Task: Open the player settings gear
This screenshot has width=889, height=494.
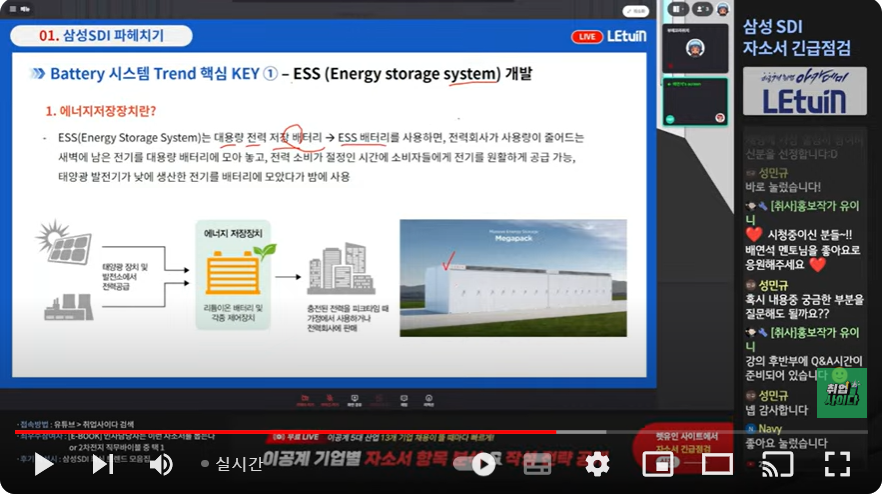Action: click(x=597, y=464)
